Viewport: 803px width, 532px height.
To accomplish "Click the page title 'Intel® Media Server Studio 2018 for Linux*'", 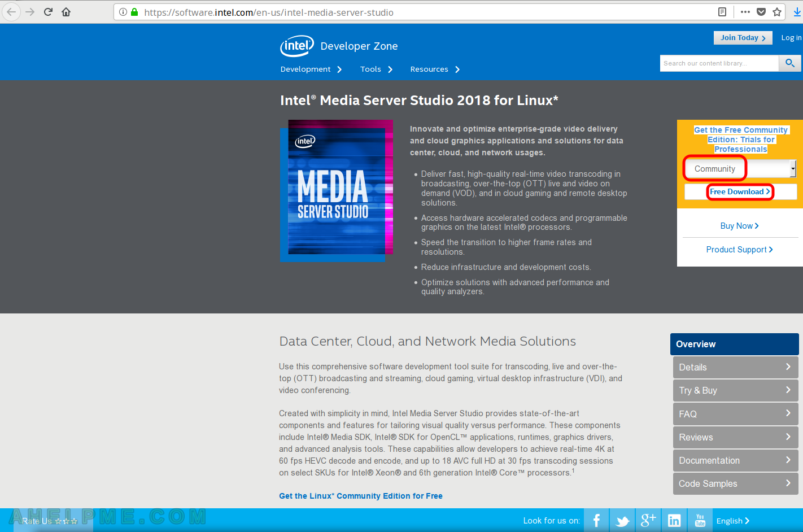I will (419, 100).
